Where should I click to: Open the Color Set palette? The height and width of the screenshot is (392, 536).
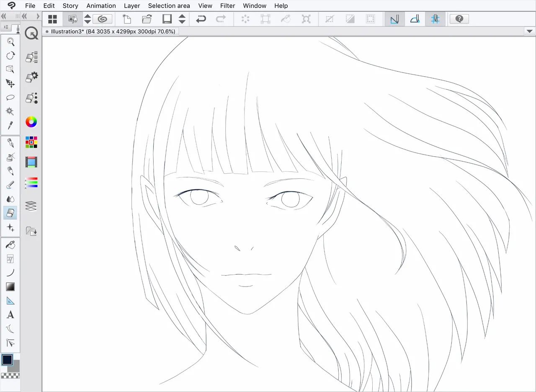31,142
